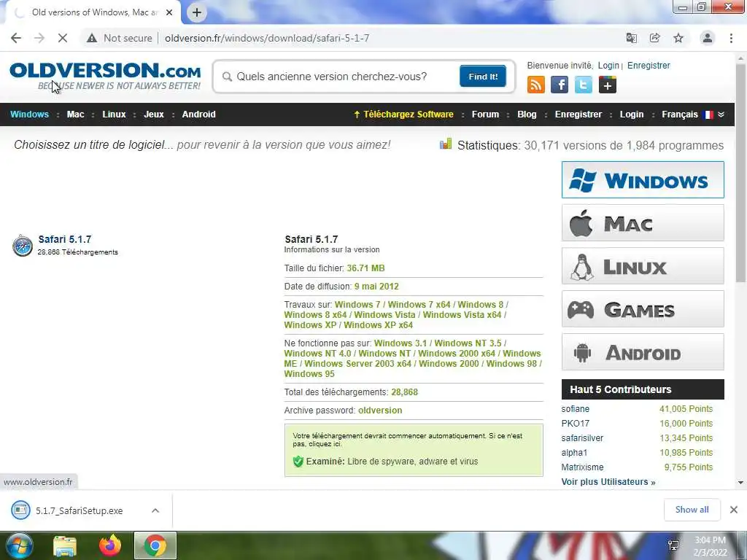Image resolution: width=747 pixels, height=560 pixels.
Task: Open the Blog nav link
Action: 527,114
